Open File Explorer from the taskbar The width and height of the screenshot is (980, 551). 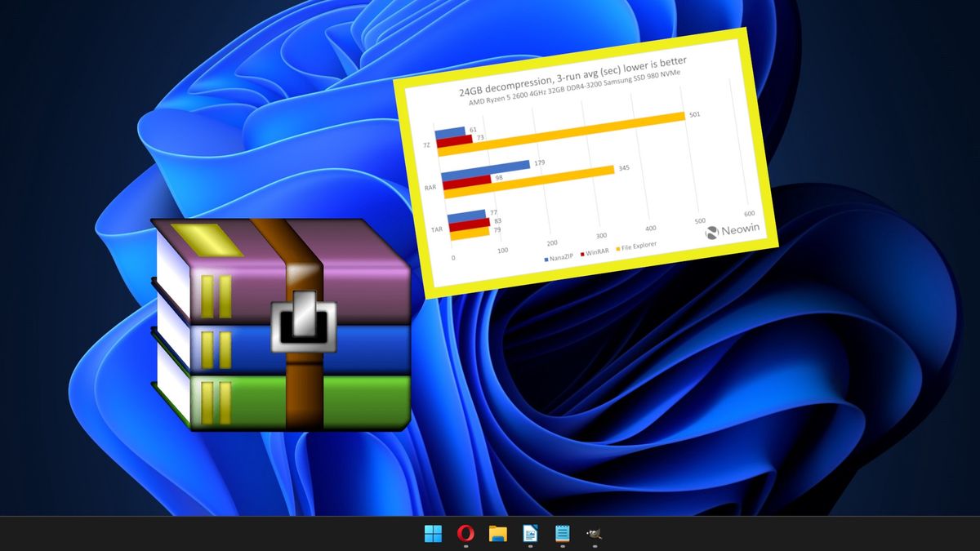coord(498,534)
